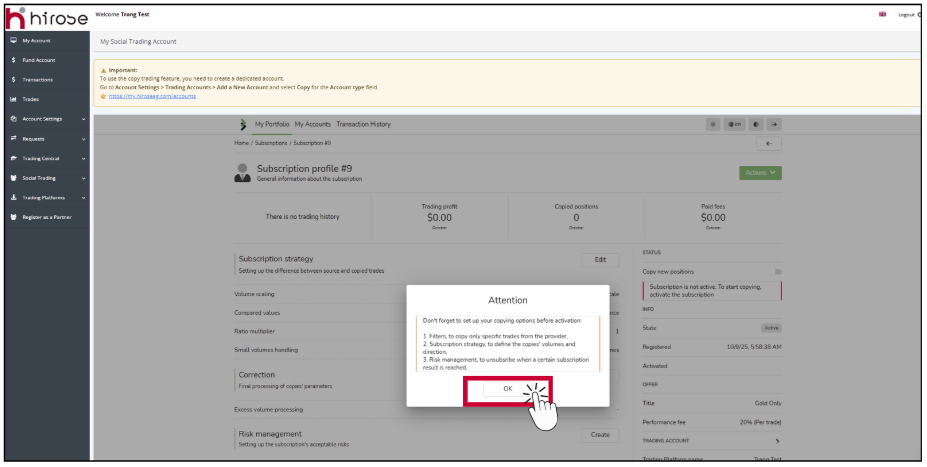
Task: Open the language selector showing en
Action: (734, 125)
